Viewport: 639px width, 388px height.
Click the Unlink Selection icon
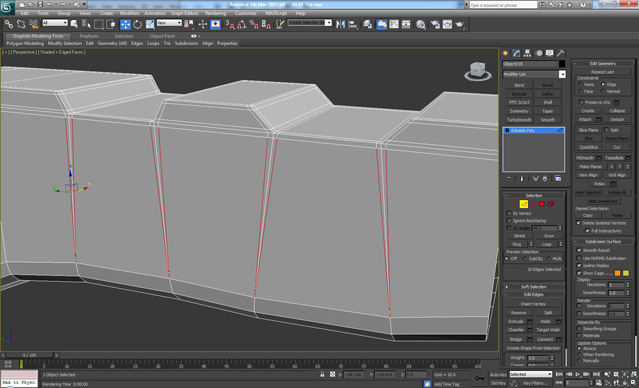[x=21, y=24]
